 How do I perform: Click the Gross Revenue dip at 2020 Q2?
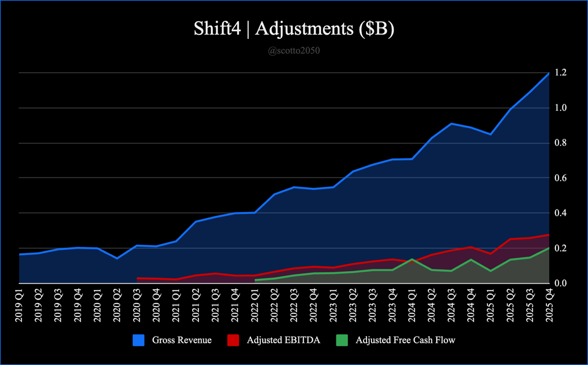pyautogui.click(x=117, y=258)
